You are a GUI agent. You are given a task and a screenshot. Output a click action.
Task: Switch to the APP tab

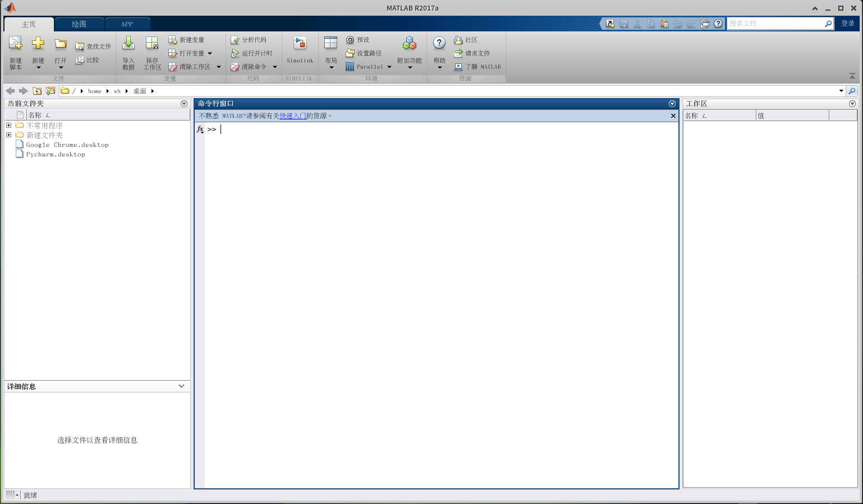coord(127,24)
